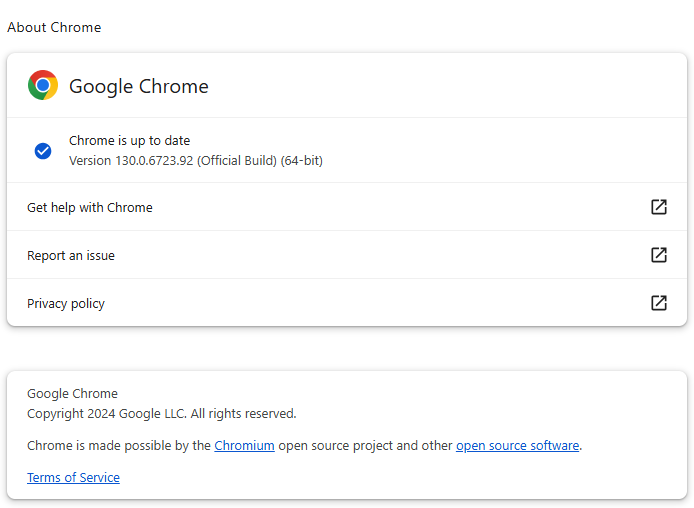Screen dimensions: 694x508
Task: Open the Privacy policy row label
Action: pyautogui.click(x=66, y=304)
